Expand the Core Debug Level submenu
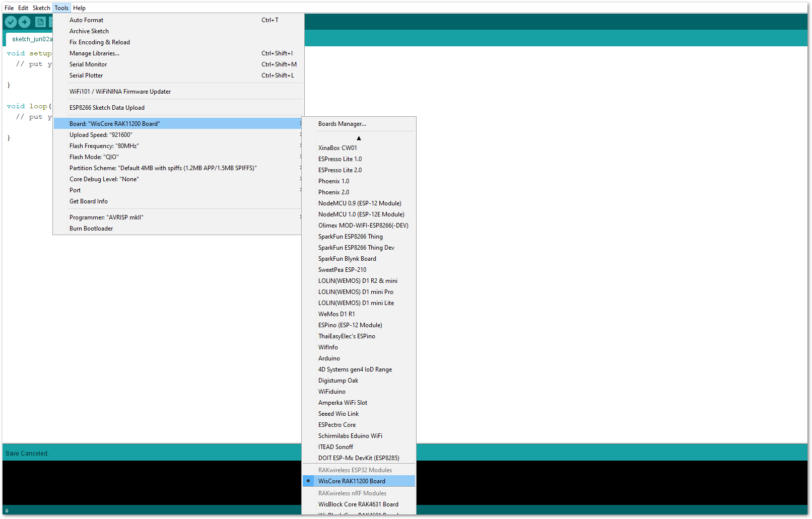Screen dimensions: 812x519 tap(178, 179)
